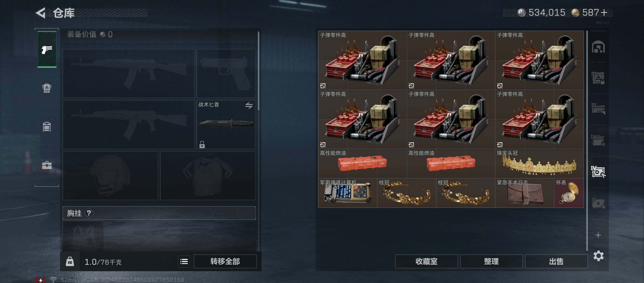Go back with the arrow beside 仓库

(x=41, y=13)
